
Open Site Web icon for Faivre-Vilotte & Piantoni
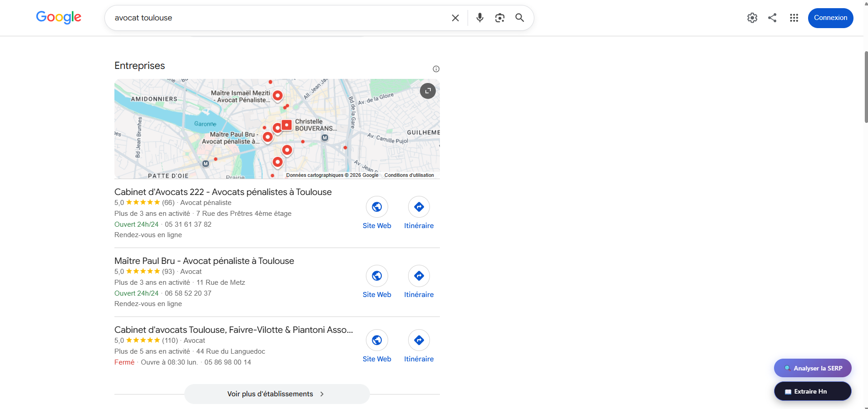(377, 340)
